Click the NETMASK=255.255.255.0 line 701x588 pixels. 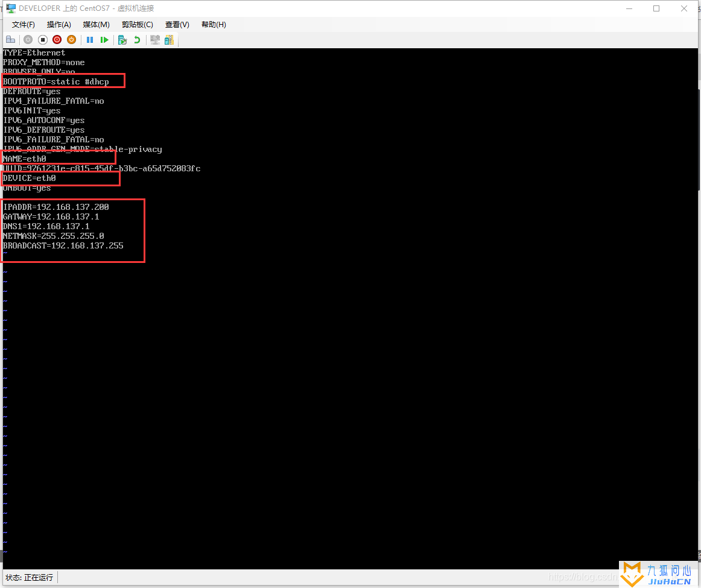click(x=54, y=236)
